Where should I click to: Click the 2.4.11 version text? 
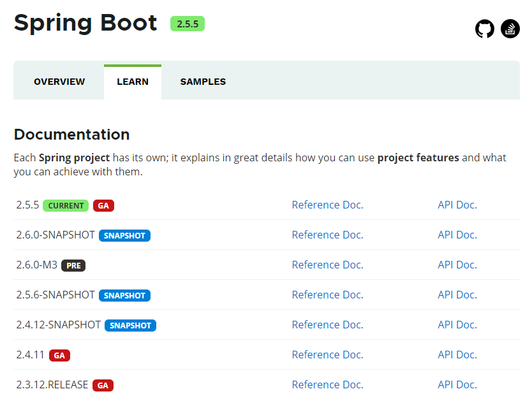tap(30, 355)
